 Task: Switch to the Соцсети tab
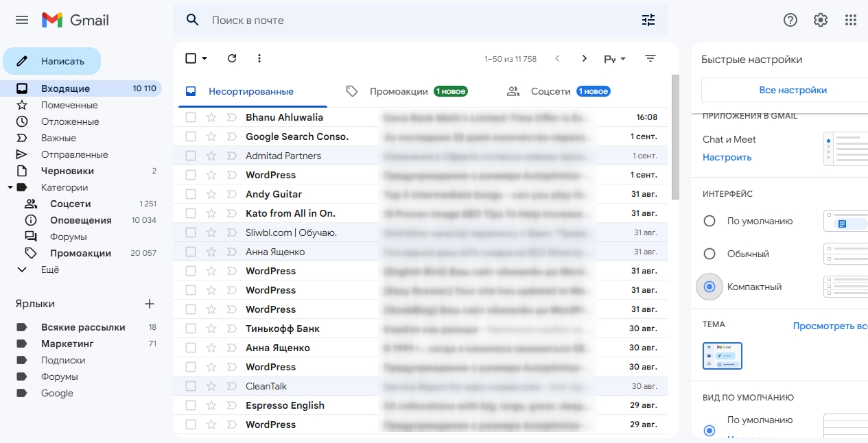(x=559, y=91)
